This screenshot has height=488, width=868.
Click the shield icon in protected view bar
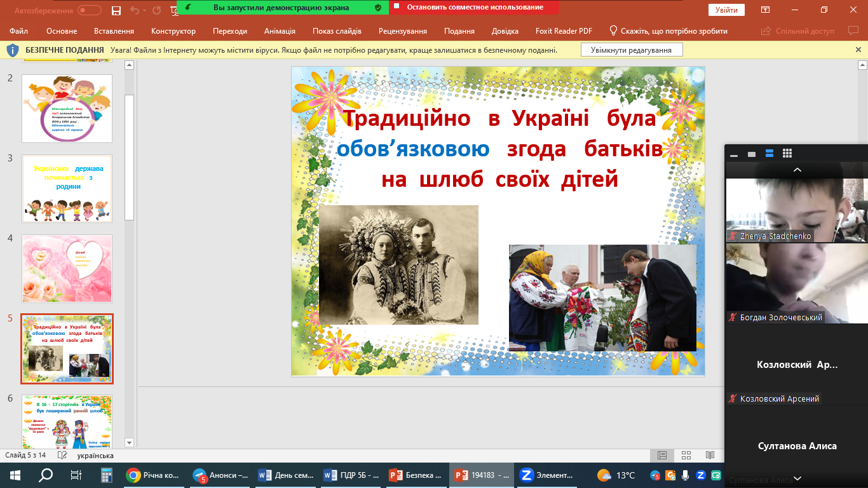click(x=13, y=50)
